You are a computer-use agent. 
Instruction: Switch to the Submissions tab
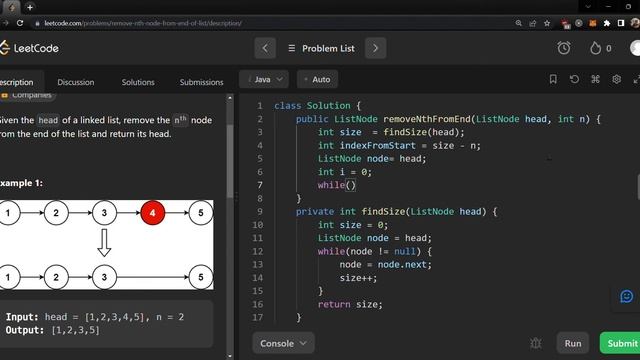(x=202, y=82)
